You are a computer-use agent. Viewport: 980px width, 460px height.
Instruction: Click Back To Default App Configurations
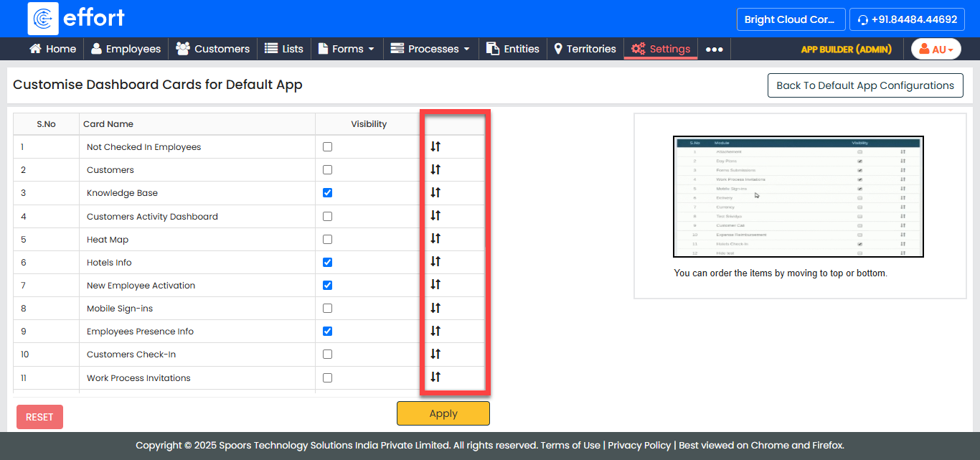(864, 85)
